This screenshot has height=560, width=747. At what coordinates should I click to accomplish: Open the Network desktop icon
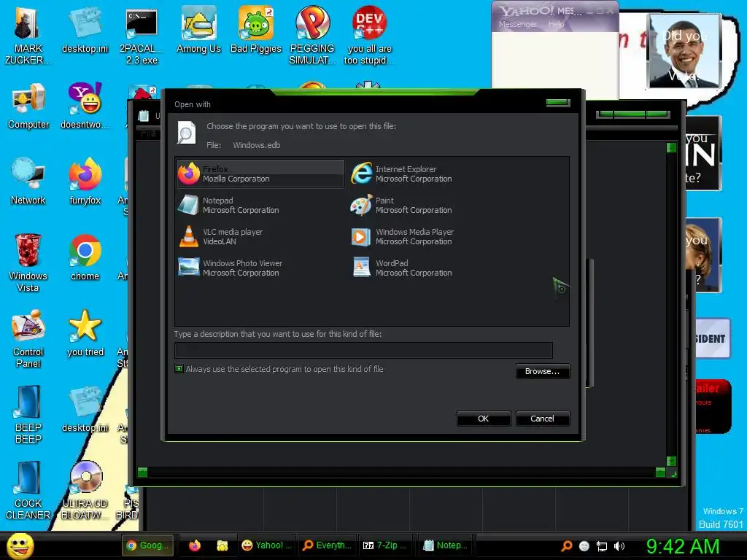pyautogui.click(x=28, y=182)
